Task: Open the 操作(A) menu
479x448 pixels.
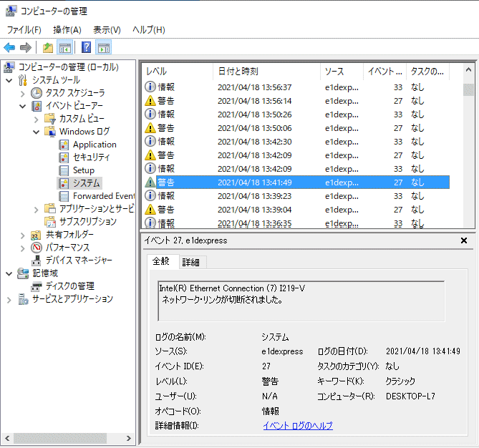Action: click(67, 29)
